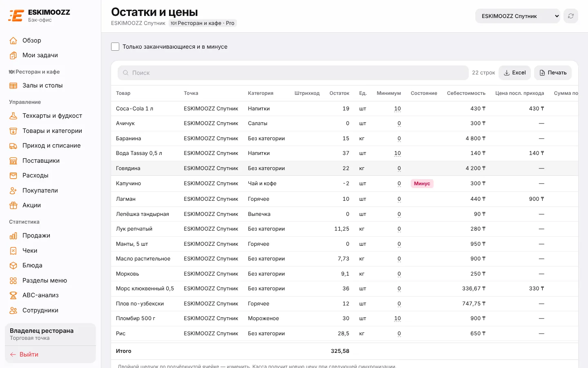Click the Минус status badge for Капучино
Screen dimensions: 588x368
(x=422, y=184)
